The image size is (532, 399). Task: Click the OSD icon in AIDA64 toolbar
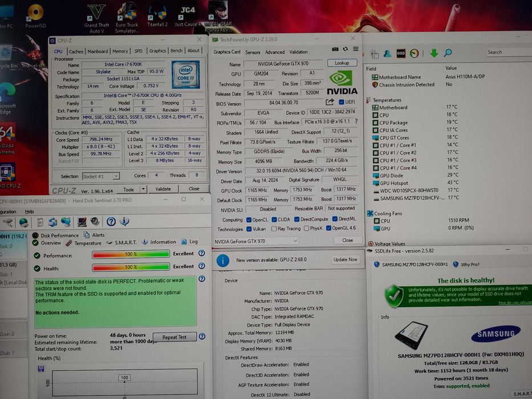(x=401, y=53)
